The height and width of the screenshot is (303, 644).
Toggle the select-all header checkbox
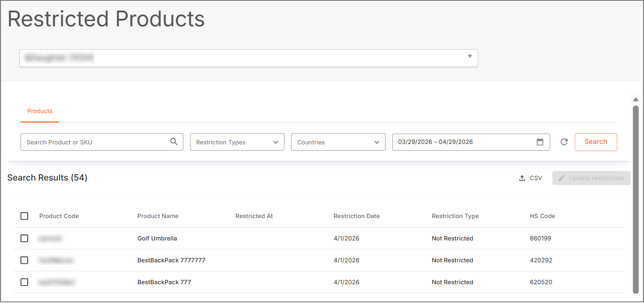pyautogui.click(x=24, y=216)
